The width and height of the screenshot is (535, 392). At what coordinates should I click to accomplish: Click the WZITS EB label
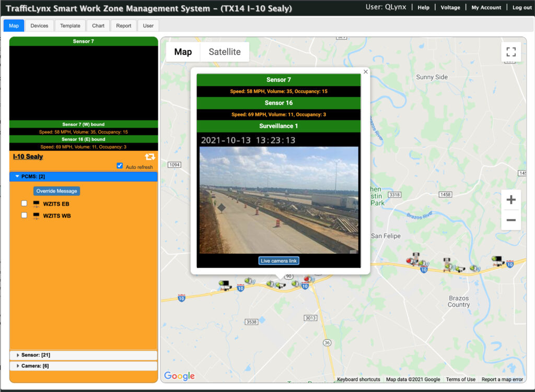point(56,204)
